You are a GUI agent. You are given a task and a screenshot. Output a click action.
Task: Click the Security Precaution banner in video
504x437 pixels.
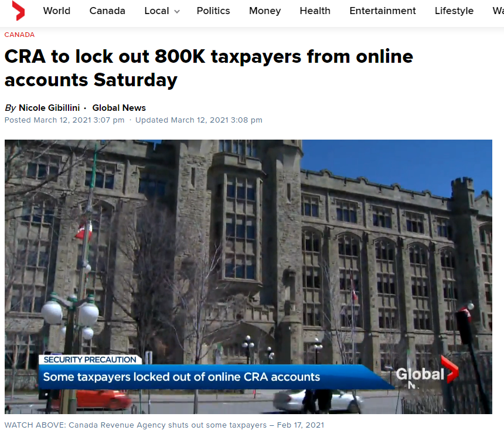pos(90,360)
